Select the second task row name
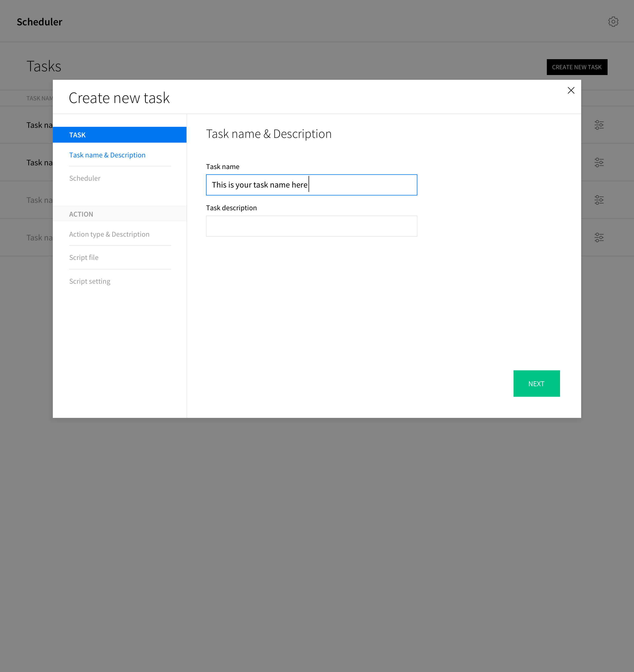 tap(39, 163)
